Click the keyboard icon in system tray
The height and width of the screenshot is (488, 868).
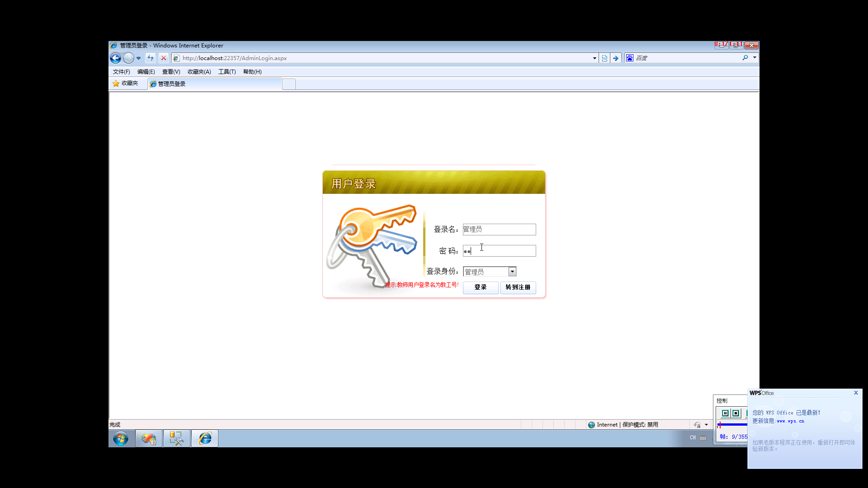pos(703,437)
